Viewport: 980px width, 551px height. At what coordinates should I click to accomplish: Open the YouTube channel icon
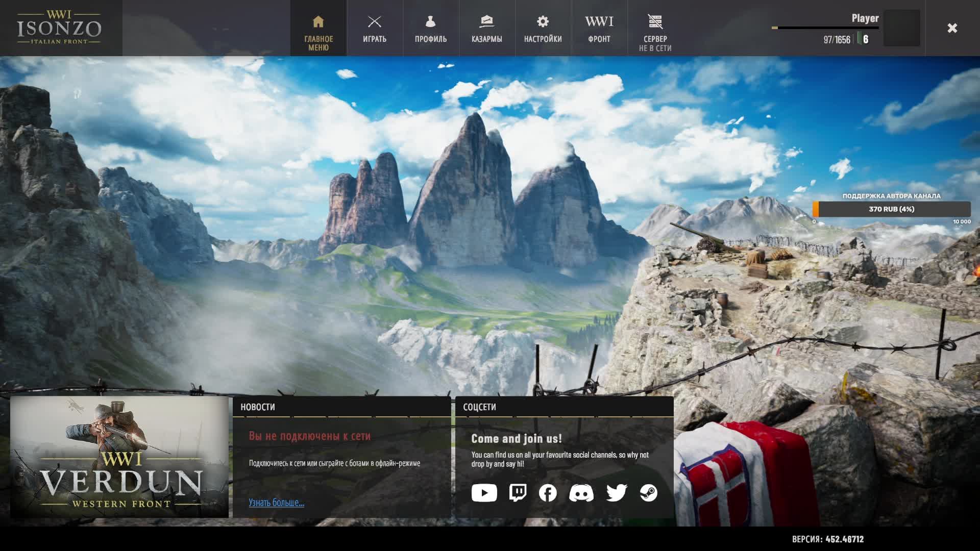(484, 493)
